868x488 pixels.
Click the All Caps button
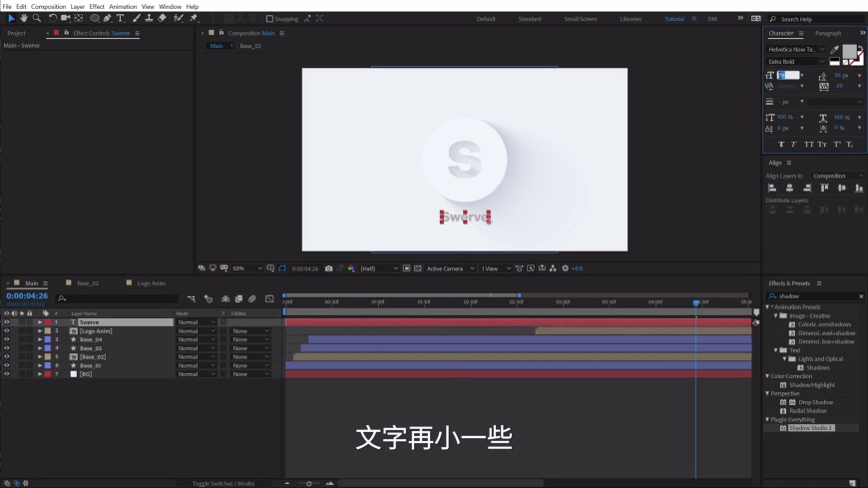click(x=809, y=144)
